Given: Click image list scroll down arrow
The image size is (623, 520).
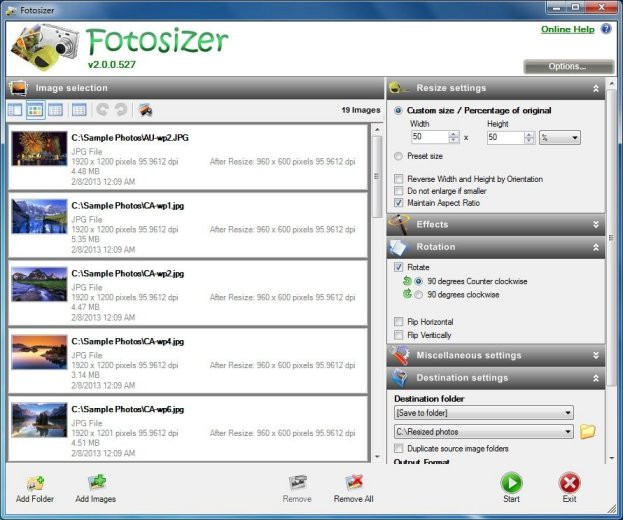Looking at the screenshot, I should coord(377,457).
